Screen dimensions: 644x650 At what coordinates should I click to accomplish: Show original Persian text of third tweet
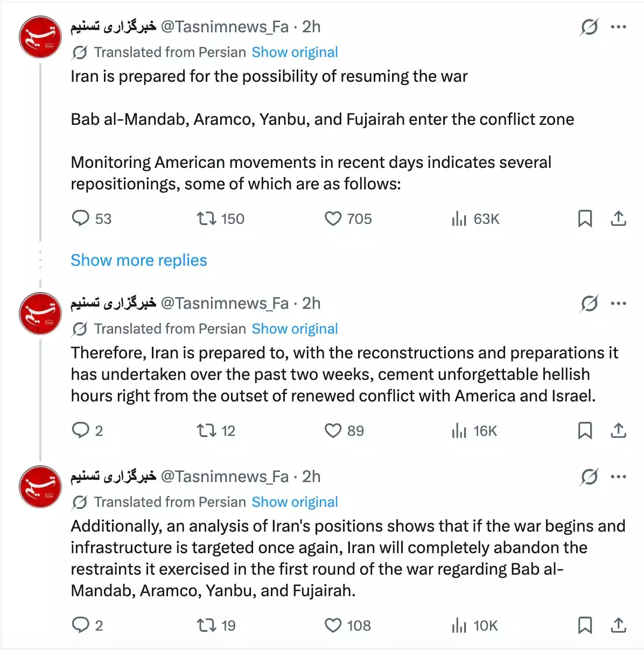click(x=295, y=502)
